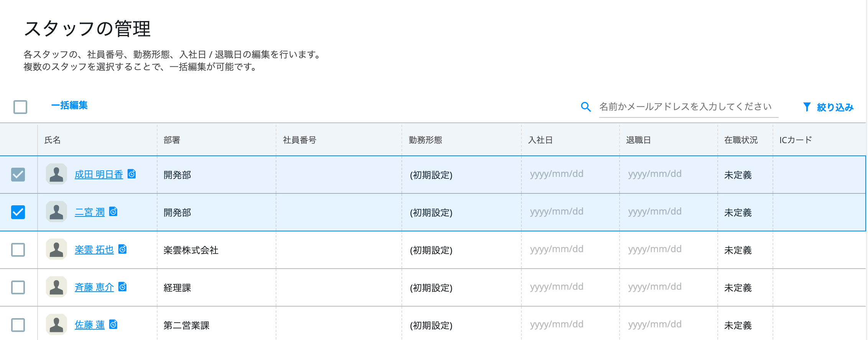This screenshot has width=868, height=340.
Task: Click the 氏名 column header
Action: [53, 140]
